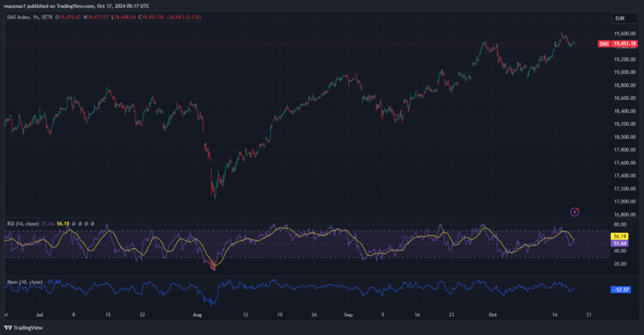
Task: Click the Aug label on time axis
Action: (197, 315)
